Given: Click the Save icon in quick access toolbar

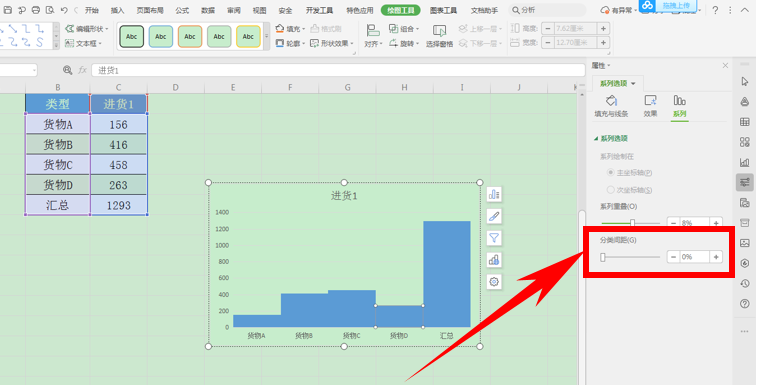Looking at the screenshot, I should (8, 10).
